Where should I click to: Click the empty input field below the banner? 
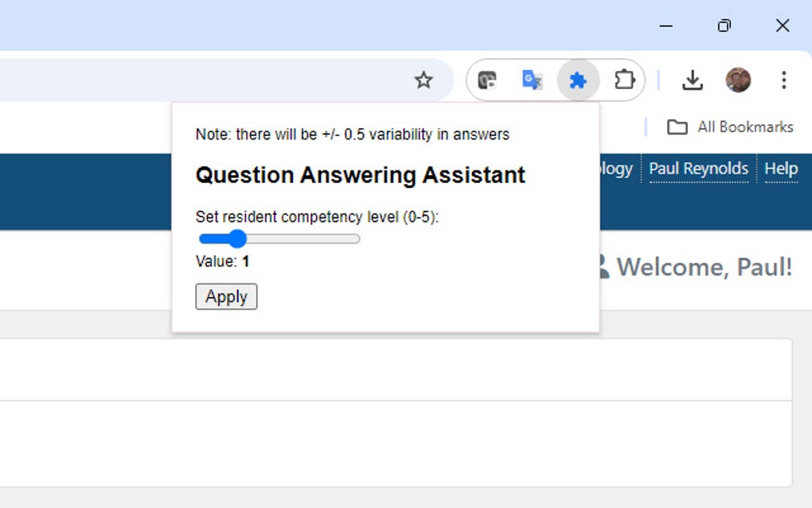398,369
